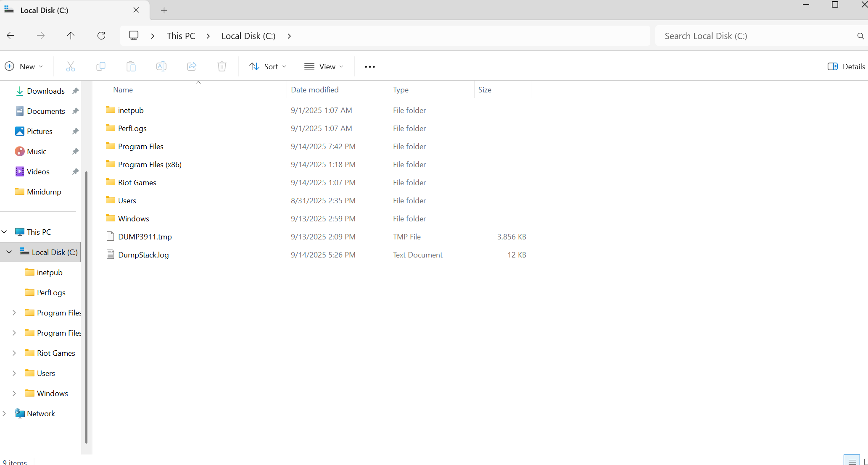Select the Cut icon in the toolbar
Image resolution: width=868 pixels, height=465 pixels.
coord(70,66)
